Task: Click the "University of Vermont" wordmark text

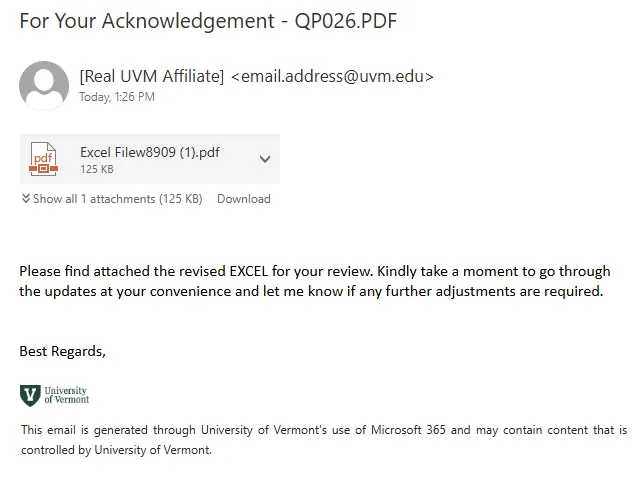Action: click(x=66, y=395)
